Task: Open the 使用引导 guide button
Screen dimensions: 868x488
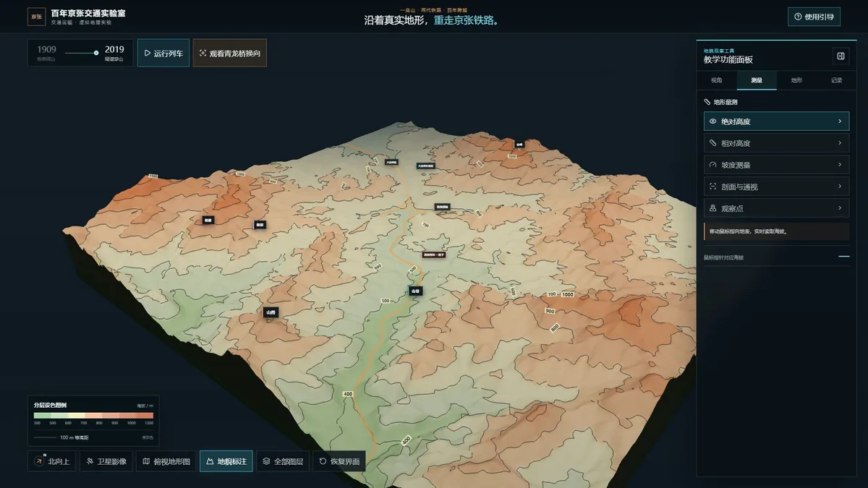Action: (x=814, y=17)
